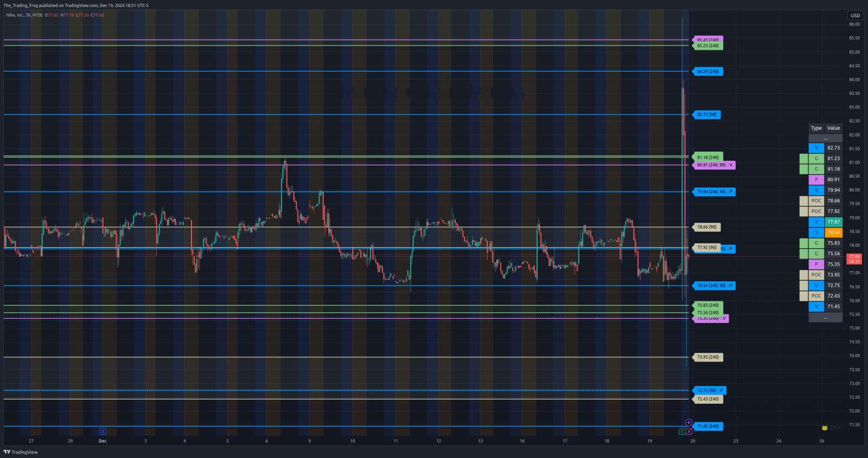This screenshot has width=868, height=458.
Task: Click the bottom ellipsis row in the table
Action: (x=826, y=318)
